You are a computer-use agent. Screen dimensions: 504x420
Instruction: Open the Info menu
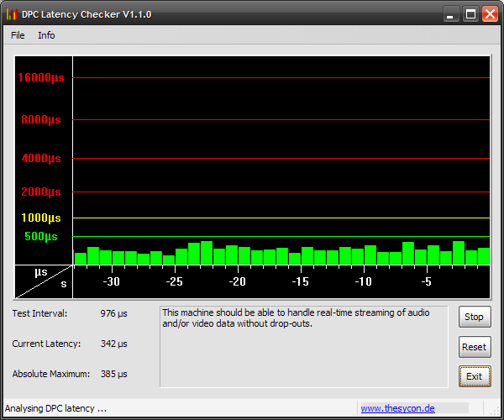tap(46, 35)
